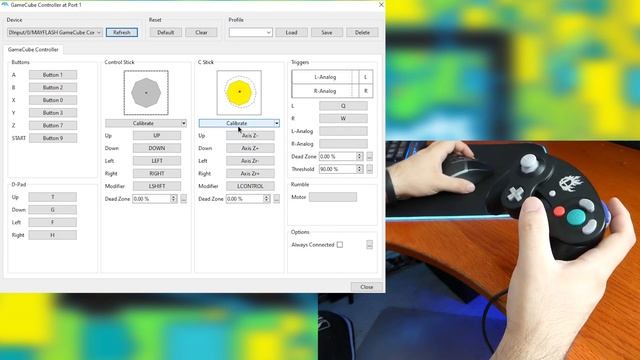The height and width of the screenshot is (360, 640).
Task: Click the D-Pad Right mapping 'H'
Action: click(53, 235)
